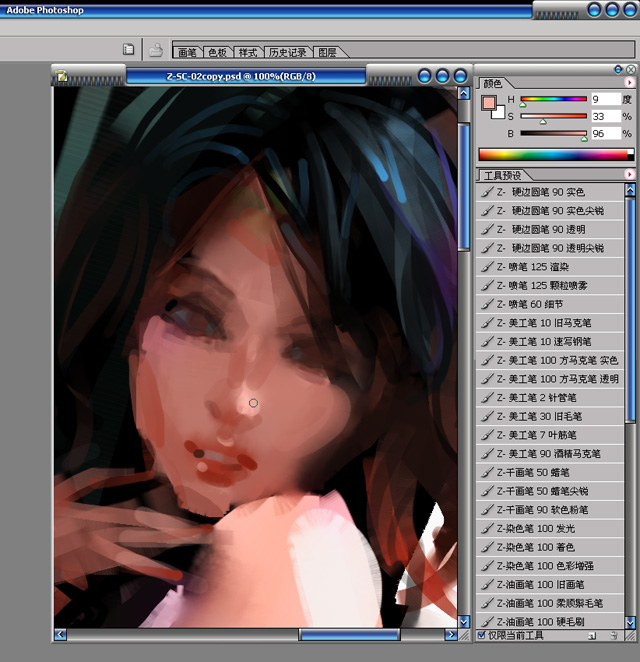Select 美工笔 100 方马克笔 透明 preset
Viewport: 640px width, 662px height.
550,379
